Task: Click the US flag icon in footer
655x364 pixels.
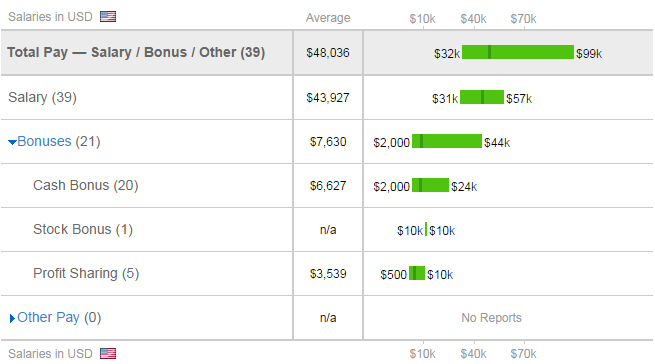Action: coord(108,354)
